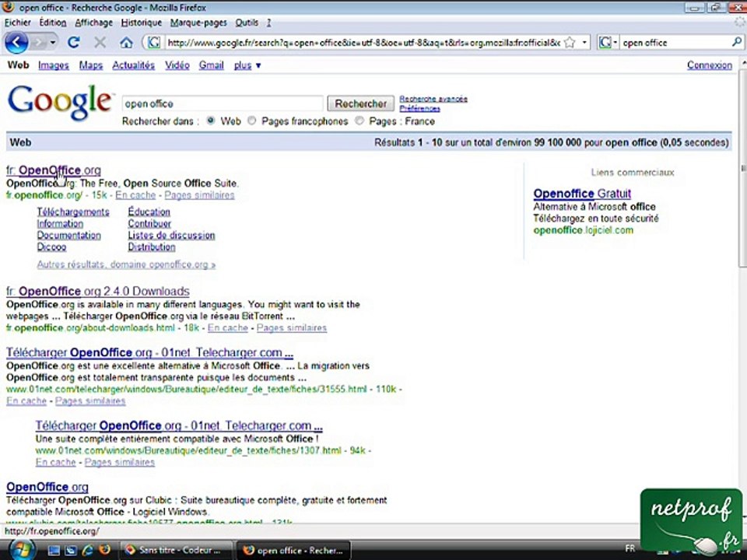Open the indented 01net Telecharger.com result

179,425
